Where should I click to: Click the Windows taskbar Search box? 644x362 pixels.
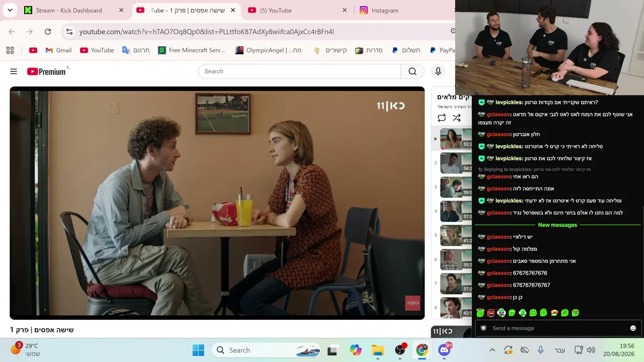[266, 350]
